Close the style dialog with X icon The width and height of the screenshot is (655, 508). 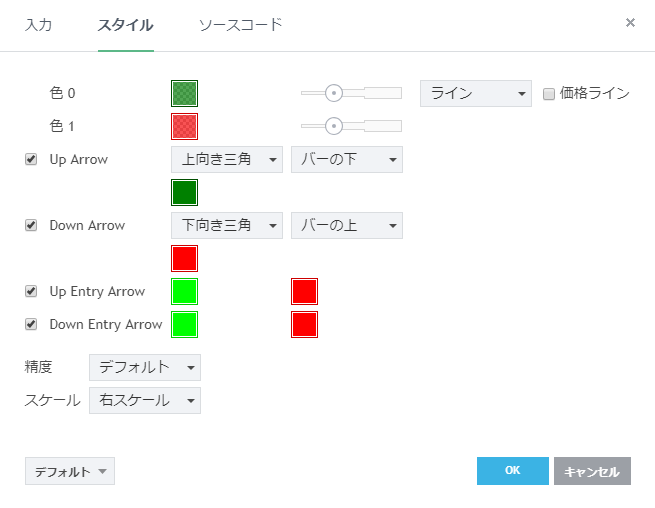coord(630,22)
